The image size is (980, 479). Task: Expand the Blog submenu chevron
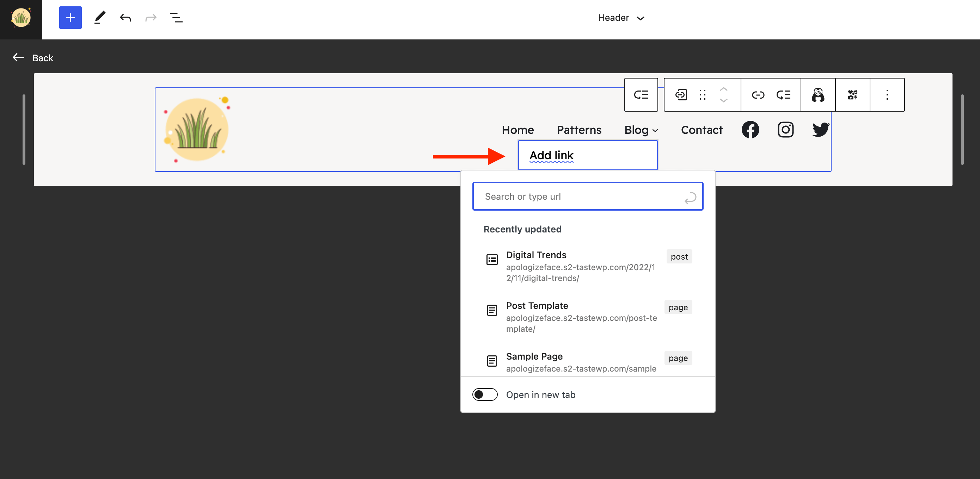(655, 130)
